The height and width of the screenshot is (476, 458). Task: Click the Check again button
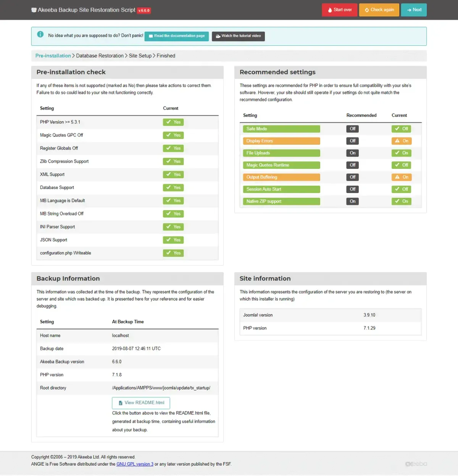coord(379,10)
